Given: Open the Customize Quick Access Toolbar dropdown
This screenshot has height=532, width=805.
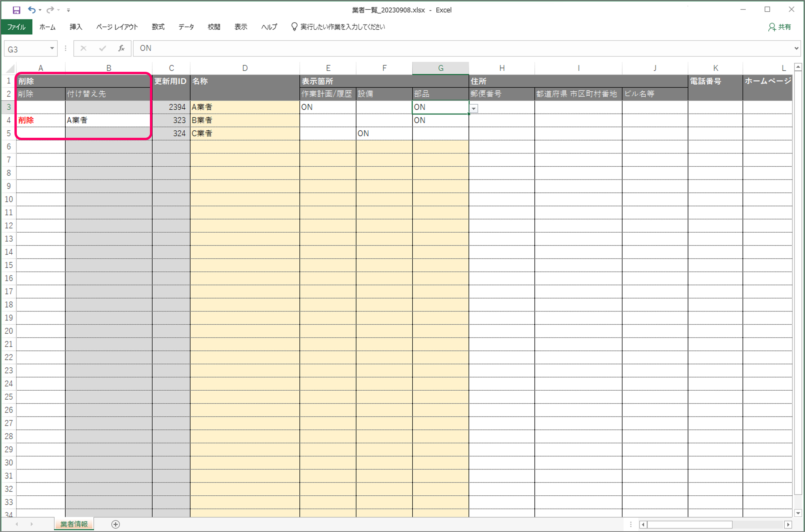Looking at the screenshot, I should (68, 10).
